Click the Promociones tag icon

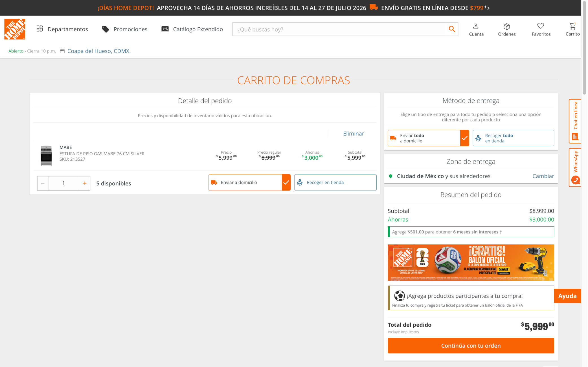(106, 29)
